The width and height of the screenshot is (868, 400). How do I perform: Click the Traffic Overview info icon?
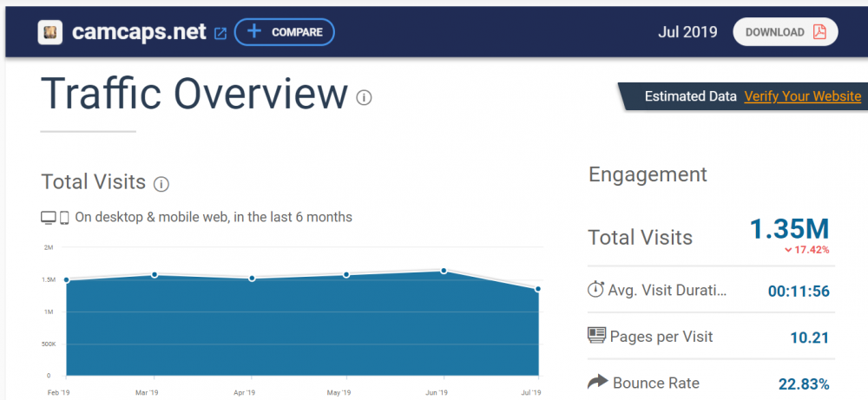pyautogui.click(x=364, y=97)
